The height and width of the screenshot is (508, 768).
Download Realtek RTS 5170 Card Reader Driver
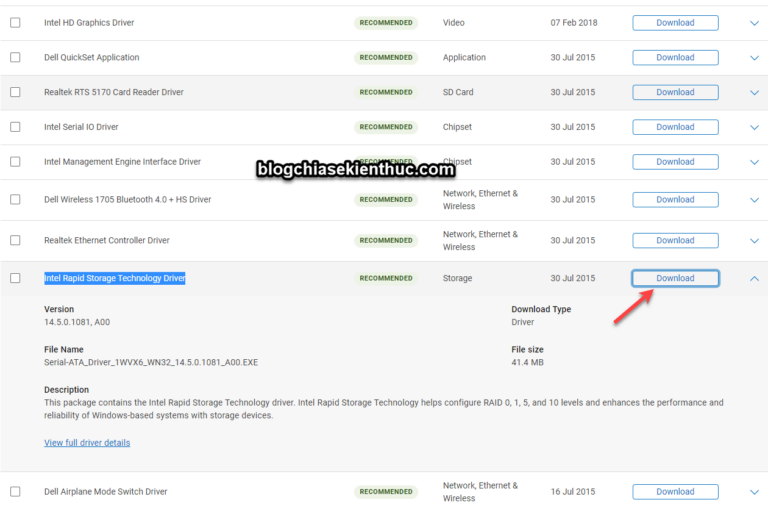pos(675,92)
